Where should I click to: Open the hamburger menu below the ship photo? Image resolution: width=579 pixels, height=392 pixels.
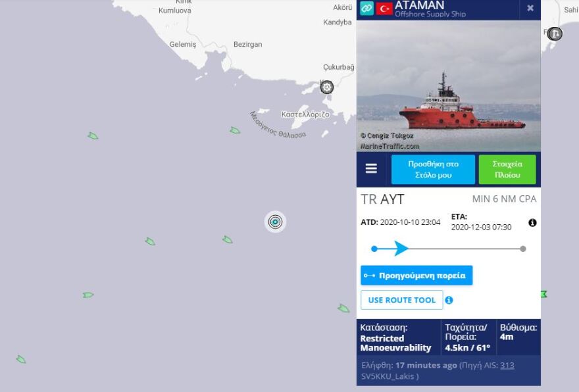(371, 168)
